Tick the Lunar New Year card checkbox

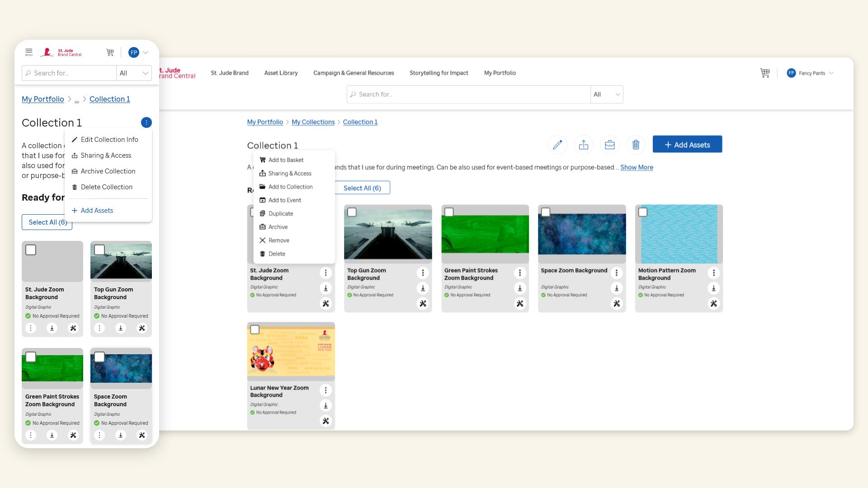coord(255,329)
